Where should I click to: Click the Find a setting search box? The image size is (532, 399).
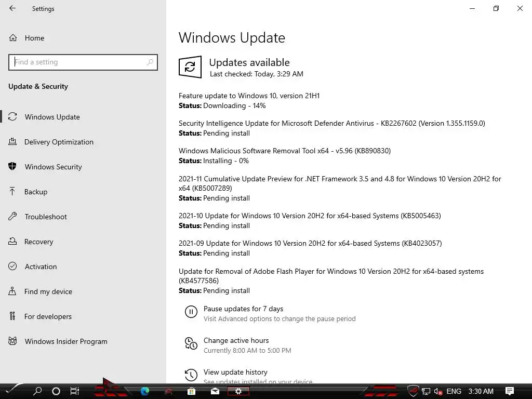[83, 62]
